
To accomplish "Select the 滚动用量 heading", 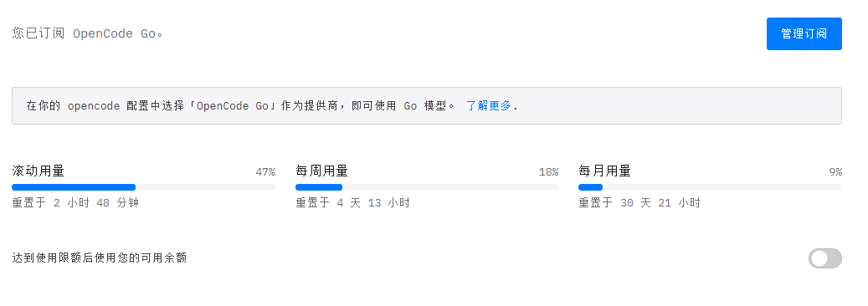I will (39, 171).
